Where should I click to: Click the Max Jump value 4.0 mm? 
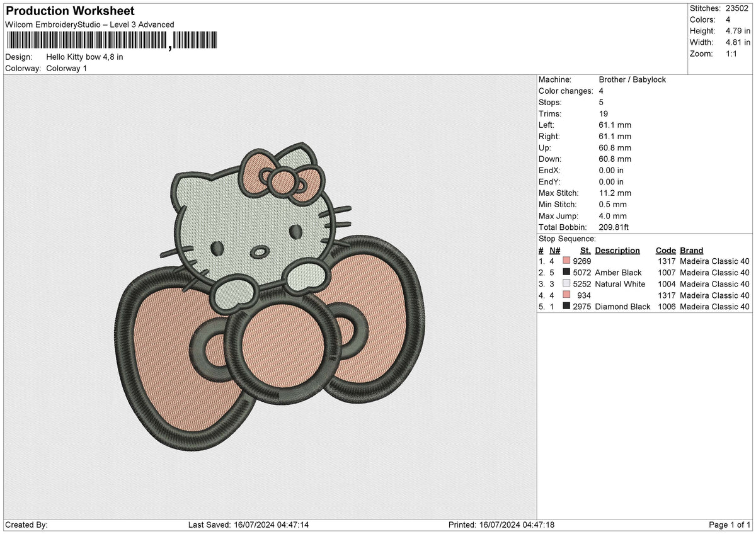[613, 215]
